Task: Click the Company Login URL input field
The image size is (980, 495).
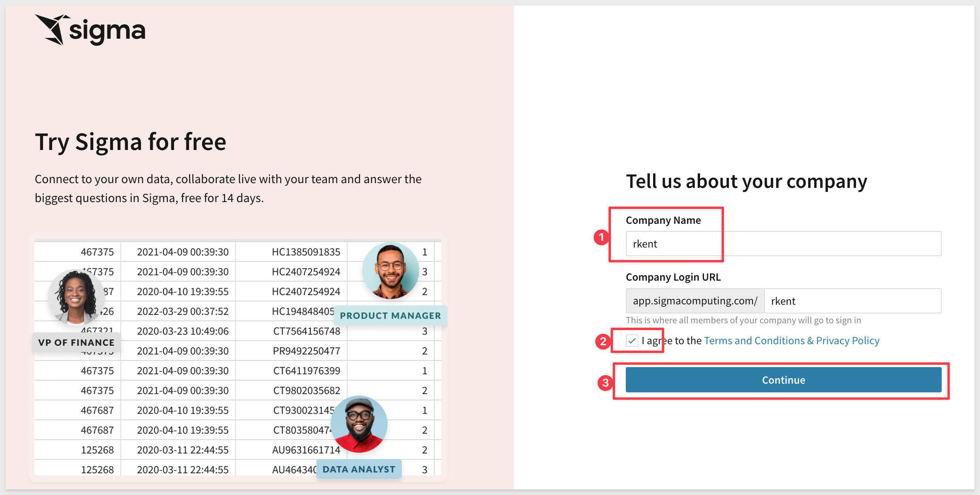Action: [852, 301]
